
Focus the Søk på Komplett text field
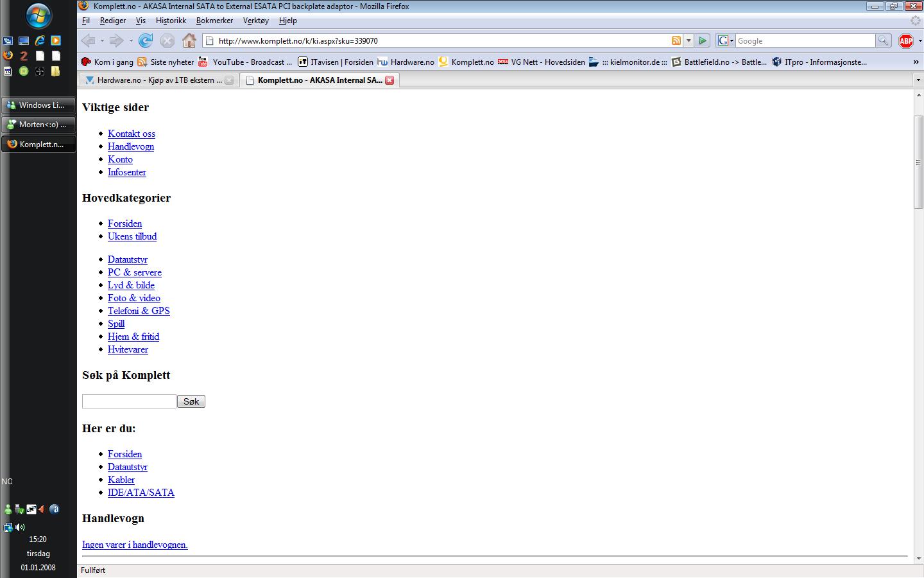129,401
